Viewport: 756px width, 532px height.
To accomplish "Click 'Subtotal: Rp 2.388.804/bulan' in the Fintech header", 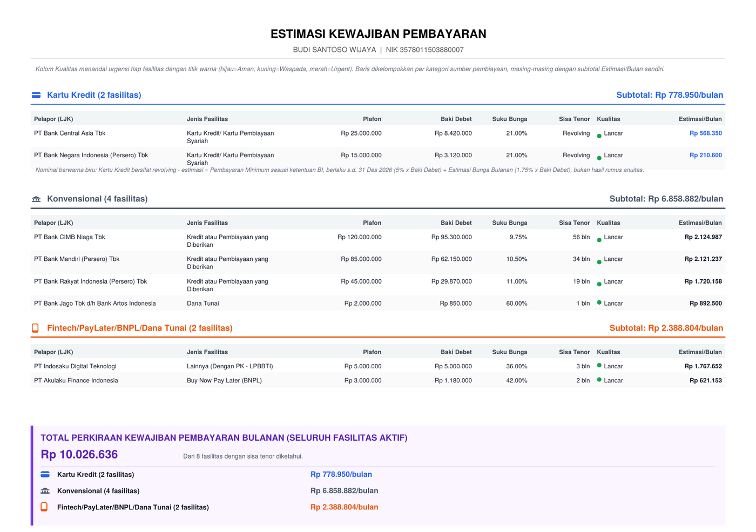I will tap(666, 328).
